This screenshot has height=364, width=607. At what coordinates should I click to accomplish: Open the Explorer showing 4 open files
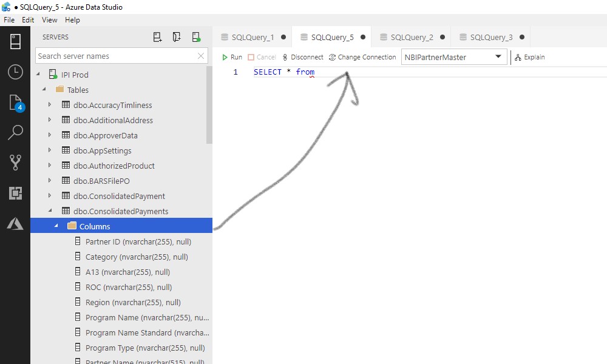15,103
